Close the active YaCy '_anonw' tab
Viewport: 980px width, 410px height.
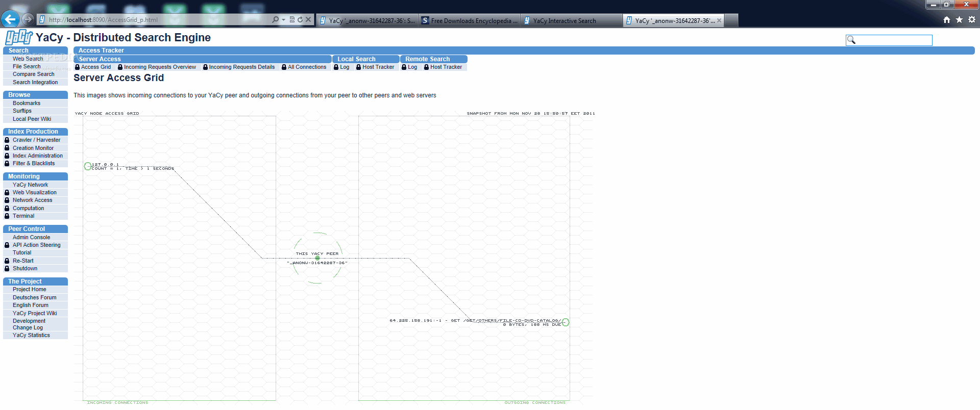(x=719, y=20)
